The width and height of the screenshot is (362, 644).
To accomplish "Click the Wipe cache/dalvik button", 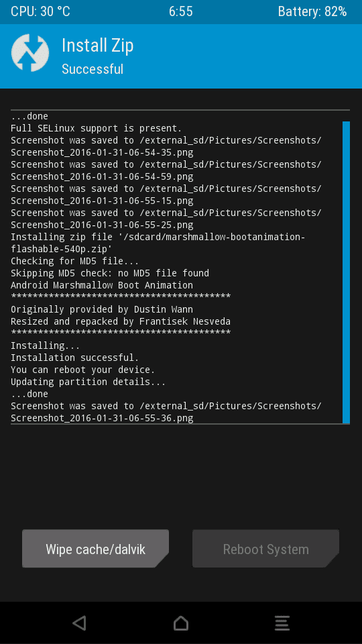I will pos(95,549).
